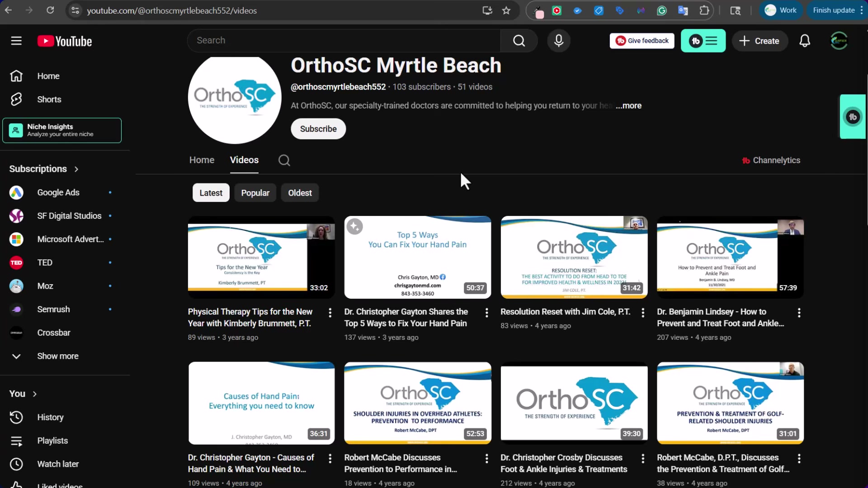Open Google Translate extension icon
The width and height of the screenshot is (868, 488).
pyautogui.click(x=683, y=10)
